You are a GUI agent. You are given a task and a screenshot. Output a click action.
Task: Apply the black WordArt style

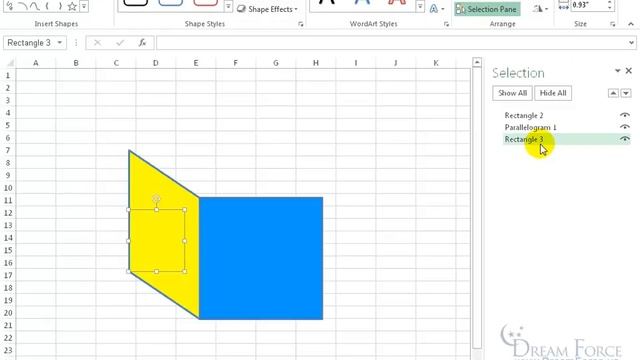click(327, 3)
